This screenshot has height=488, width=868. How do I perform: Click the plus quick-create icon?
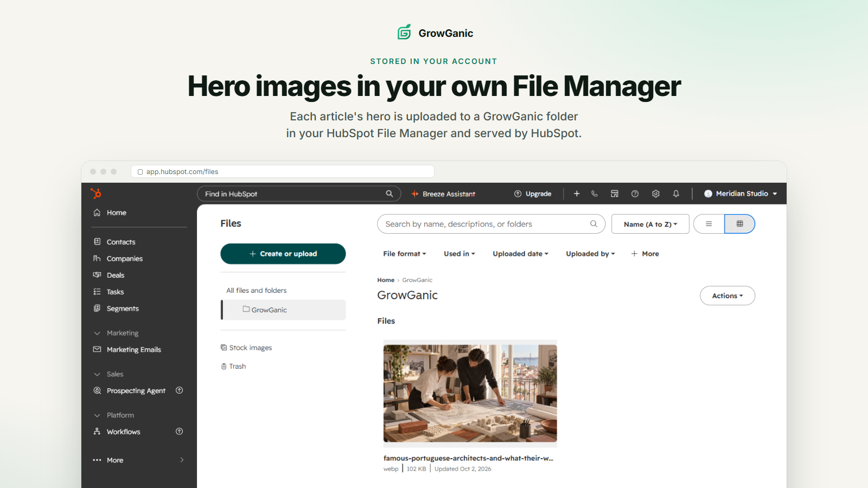point(577,194)
